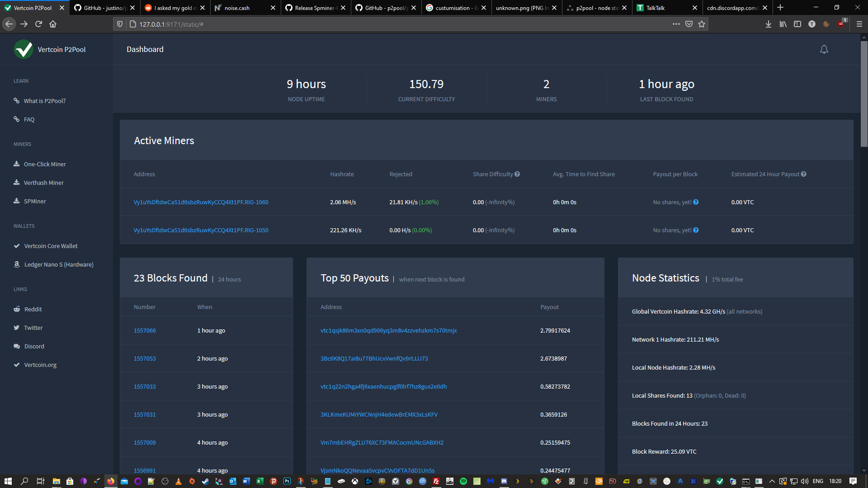Open the Firefox hamburger menu
The width and height of the screenshot is (868, 488).
click(859, 24)
